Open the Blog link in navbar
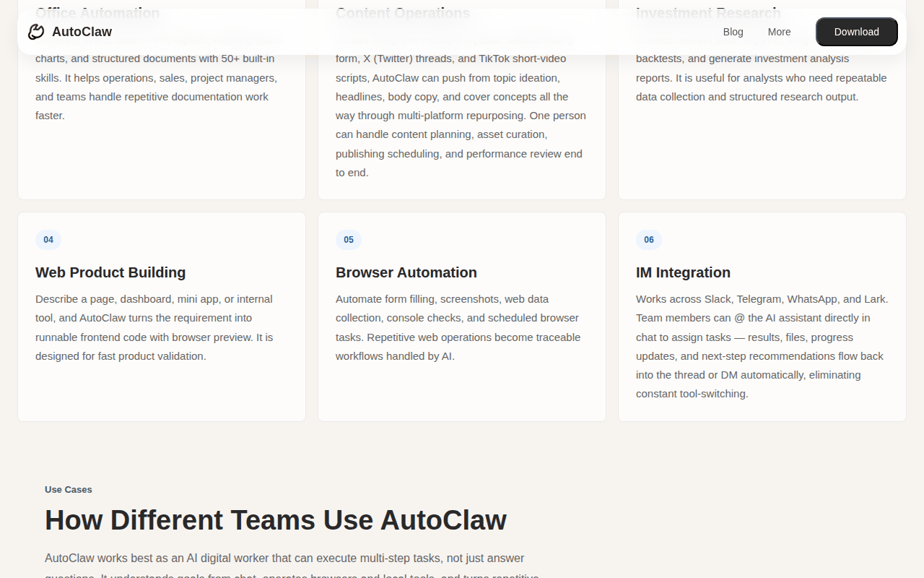Image resolution: width=924 pixels, height=578 pixels. 733,32
